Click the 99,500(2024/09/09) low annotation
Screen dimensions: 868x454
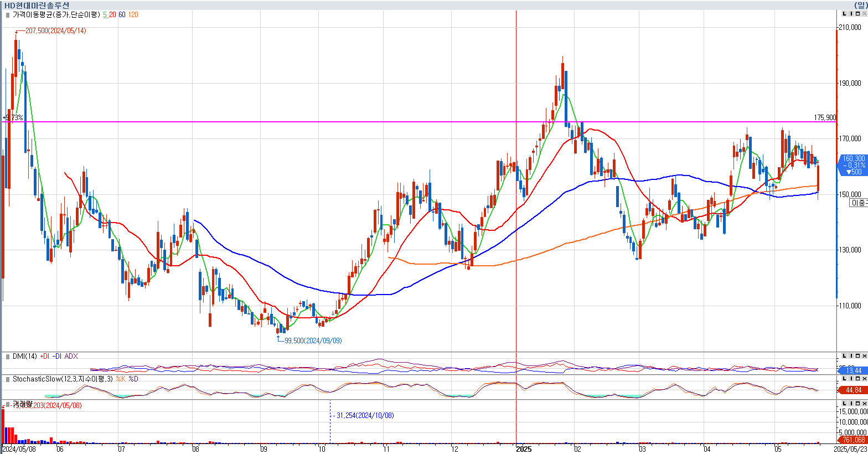[x=313, y=341]
